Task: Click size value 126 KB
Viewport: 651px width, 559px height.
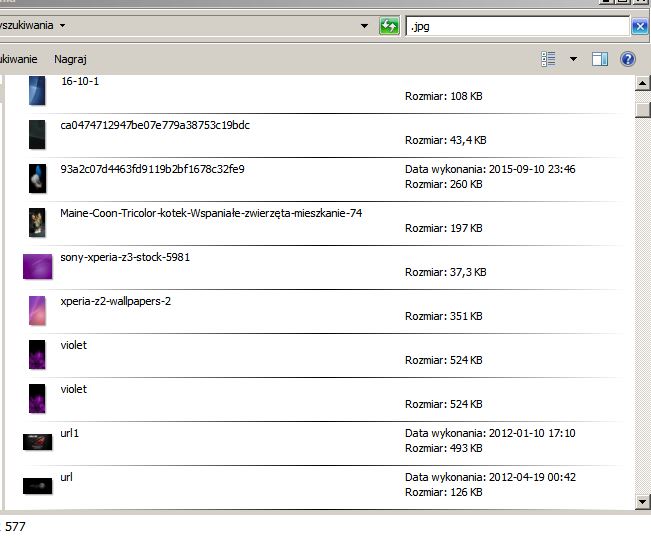Action: (x=466, y=492)
